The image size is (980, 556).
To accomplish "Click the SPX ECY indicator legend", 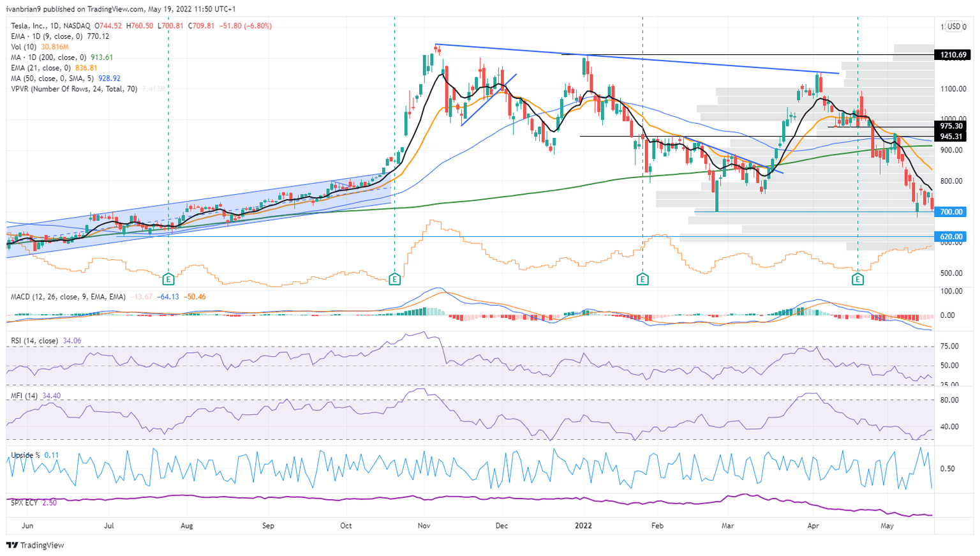I will tap(34, 503).
